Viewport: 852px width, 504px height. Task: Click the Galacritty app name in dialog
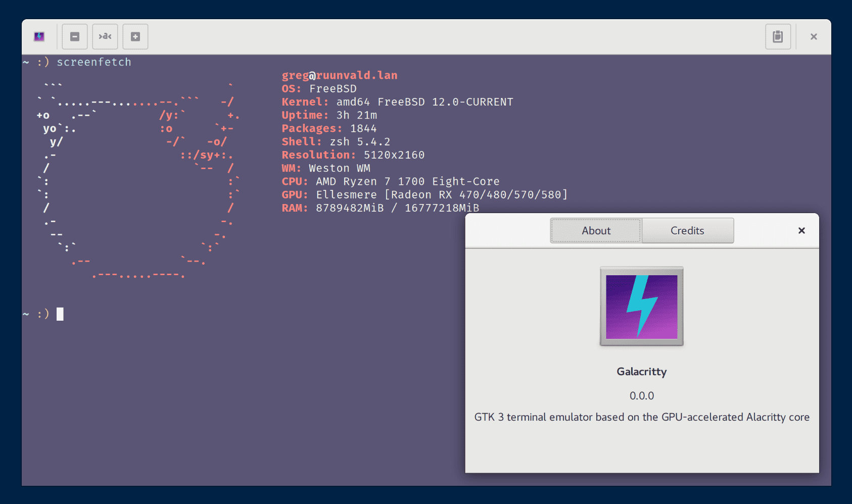(x=642, y=372)
